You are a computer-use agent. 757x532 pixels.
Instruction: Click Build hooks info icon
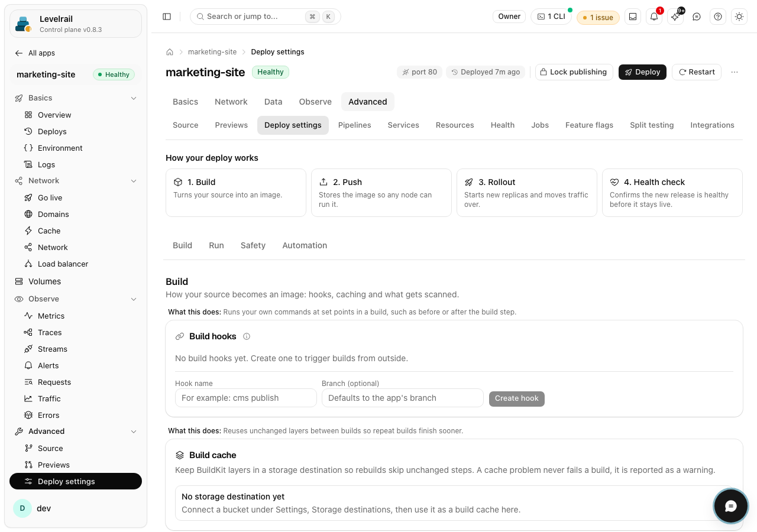247,336
